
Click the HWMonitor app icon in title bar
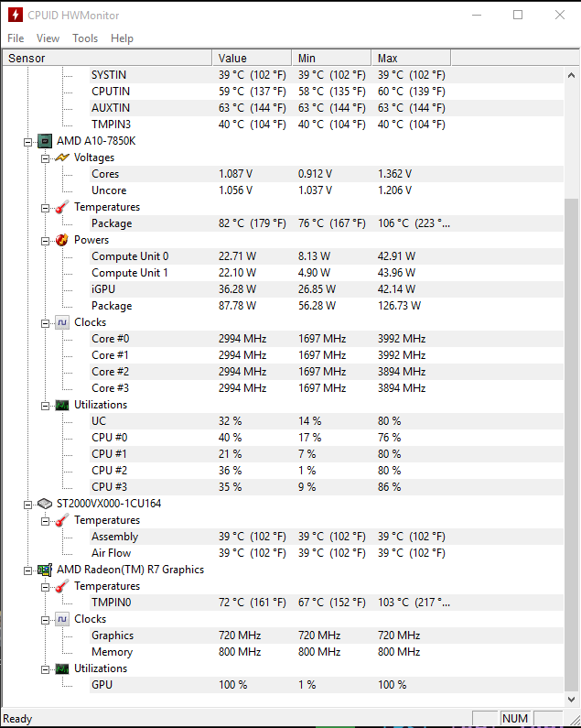point(16,15)
